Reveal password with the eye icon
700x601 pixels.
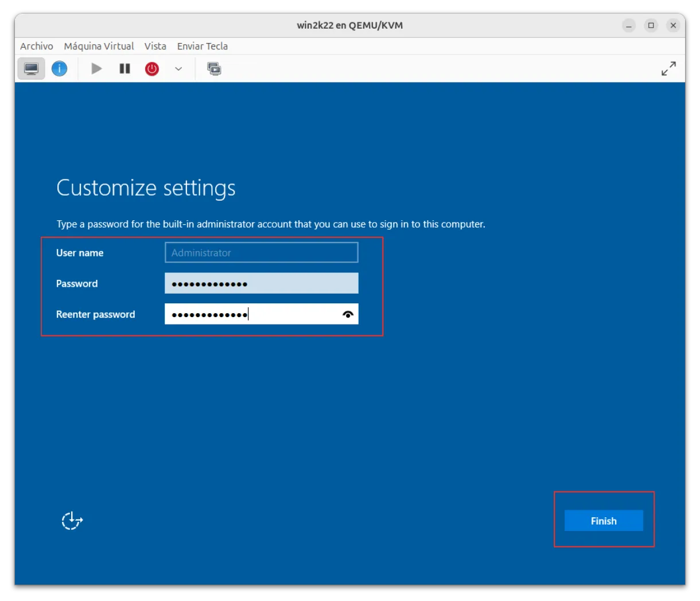click(348, 314)
